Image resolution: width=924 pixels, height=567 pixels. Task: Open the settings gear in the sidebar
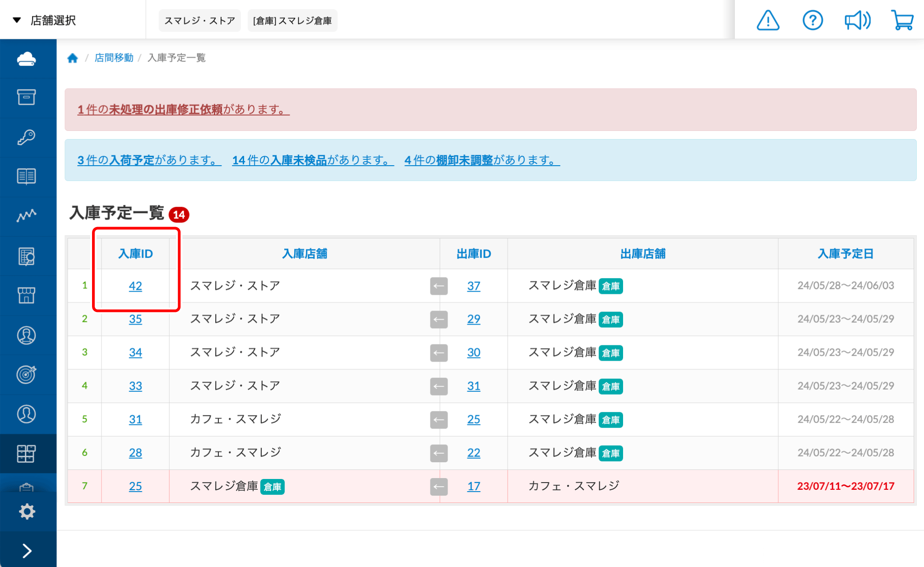(x=27, y=511)
